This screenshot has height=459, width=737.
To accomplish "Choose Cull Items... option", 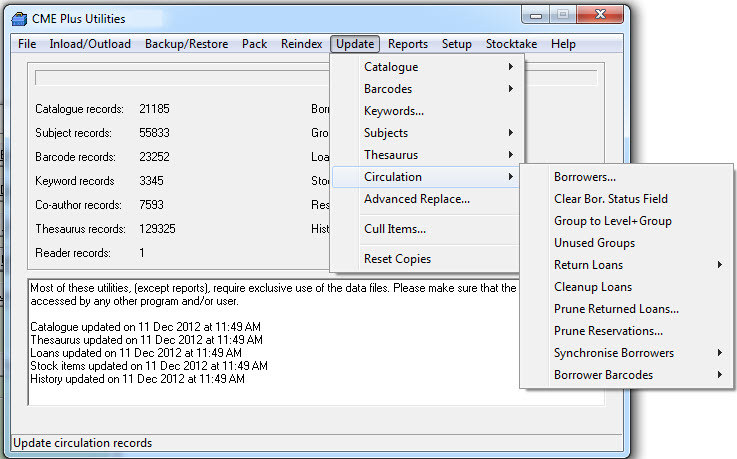I will [427, 229].
